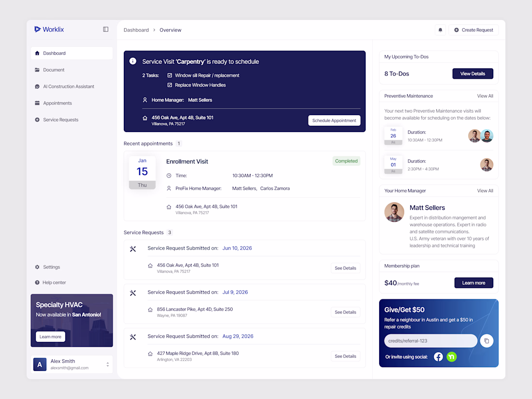Click the Jun 10, 2026 date text
Screen dimensions: 532x399
tap(237, 249)
